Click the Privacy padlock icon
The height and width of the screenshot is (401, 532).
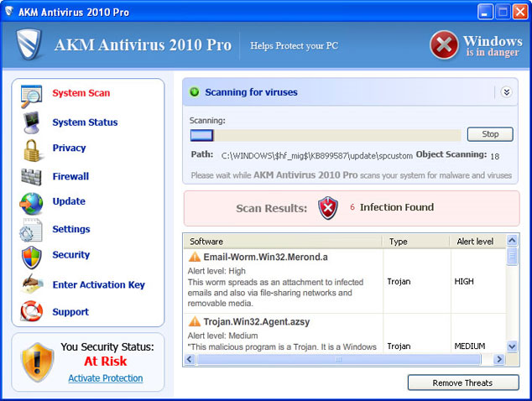pos(32,150)
